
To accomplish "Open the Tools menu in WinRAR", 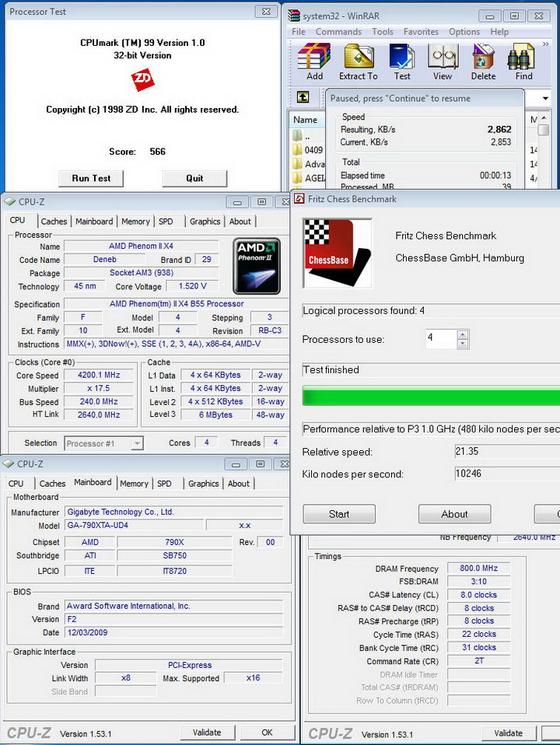I will click(383, 32).
